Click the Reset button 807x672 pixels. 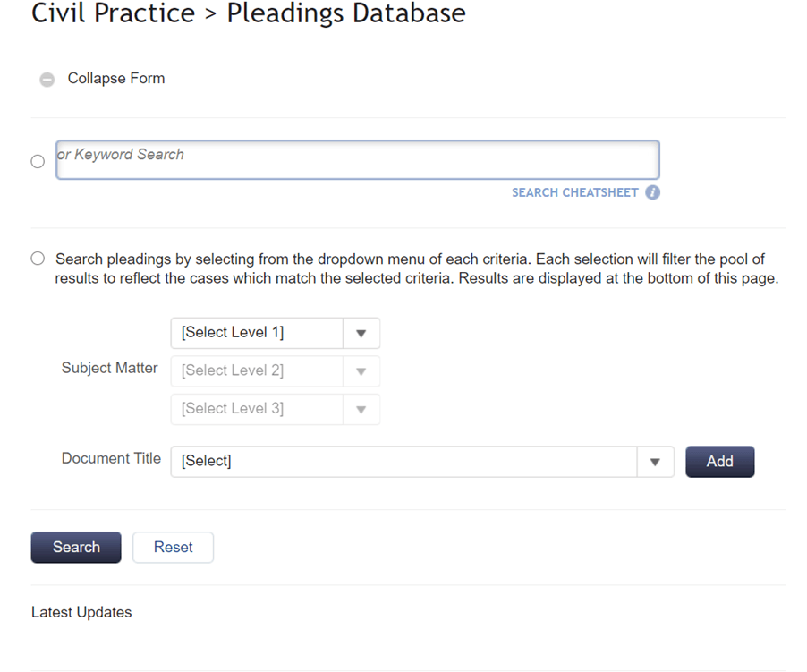pos(173,547)
